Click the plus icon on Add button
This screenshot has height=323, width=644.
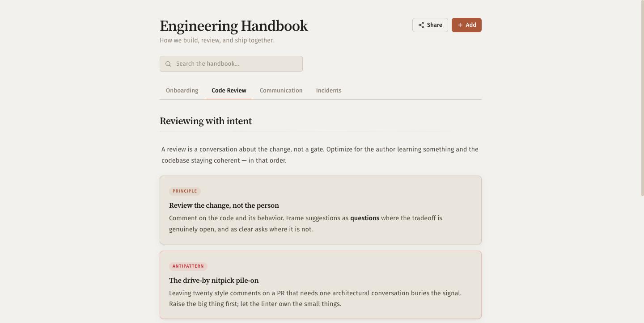coord(460,25)
